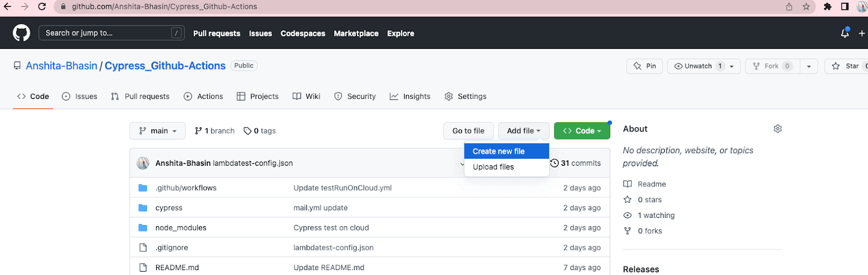Click the repository book icon beside Anshita-Bhasin
The height and width of the screenshot is (275, 868).
(17, 66)
